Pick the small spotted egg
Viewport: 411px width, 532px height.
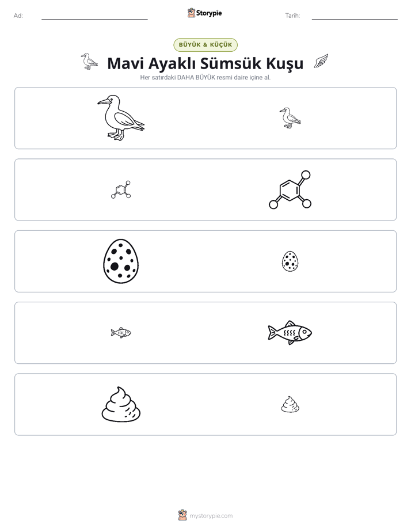click(290, 261)
